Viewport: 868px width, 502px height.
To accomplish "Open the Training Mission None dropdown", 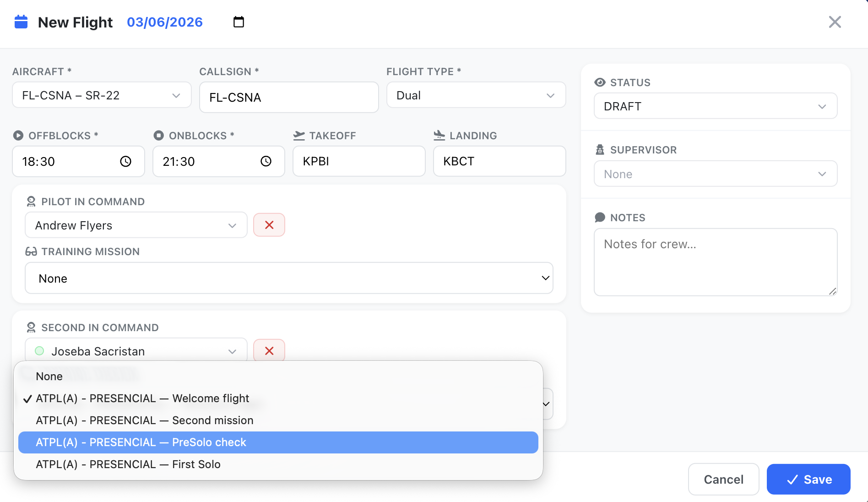I will [x=289, y=278].
